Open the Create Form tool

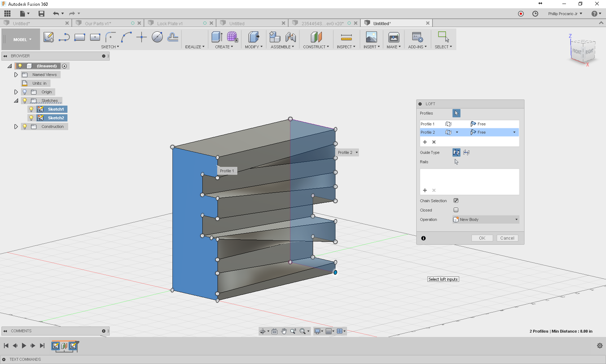coord(232,37)
